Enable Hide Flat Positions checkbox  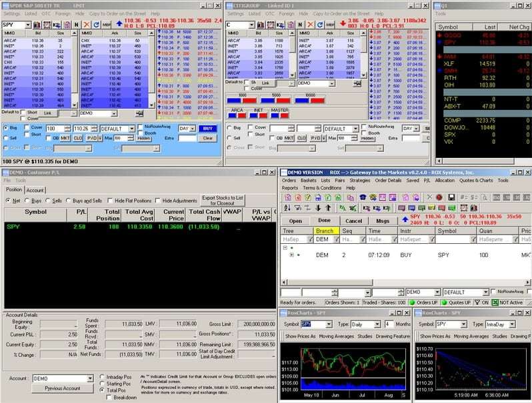pyautogui.click(x=110, y=201)
